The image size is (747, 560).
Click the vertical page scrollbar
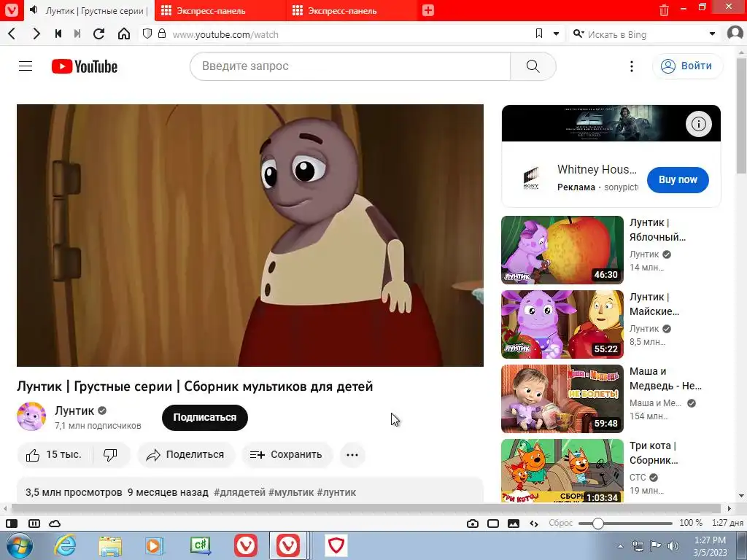(741, 117)
